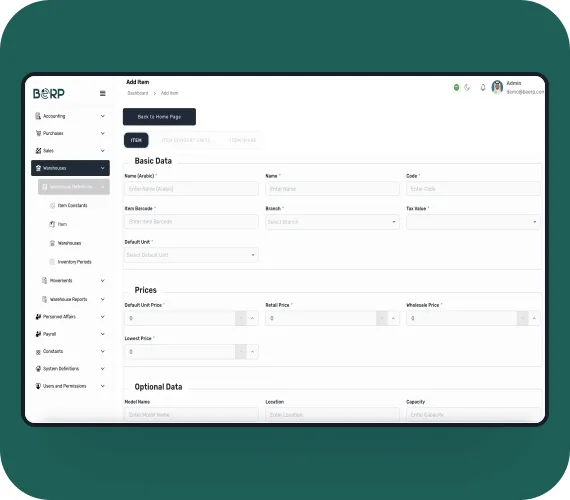Focus the Model Name input field
This screenshot has height=500, width=570.
[x=191, y=415]
